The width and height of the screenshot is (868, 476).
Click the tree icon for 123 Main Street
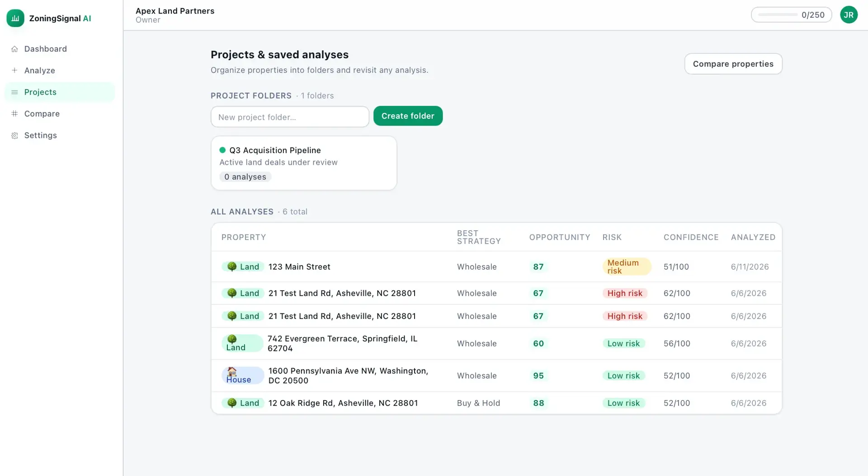232,266
